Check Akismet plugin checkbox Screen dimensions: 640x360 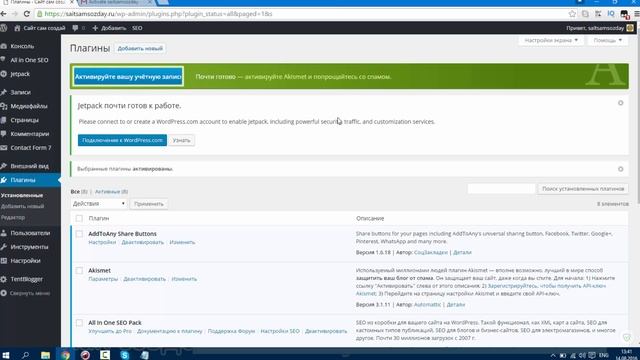[x=79, y=271]
